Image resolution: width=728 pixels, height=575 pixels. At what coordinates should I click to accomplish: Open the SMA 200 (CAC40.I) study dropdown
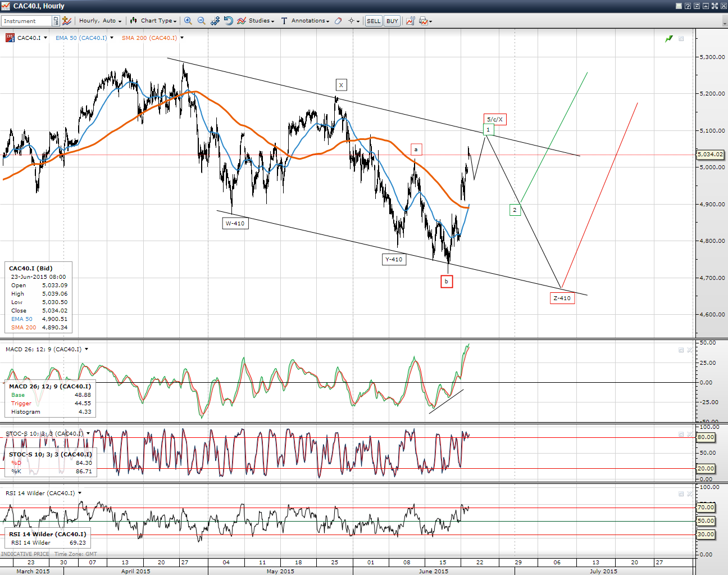[x=182, y=38]
